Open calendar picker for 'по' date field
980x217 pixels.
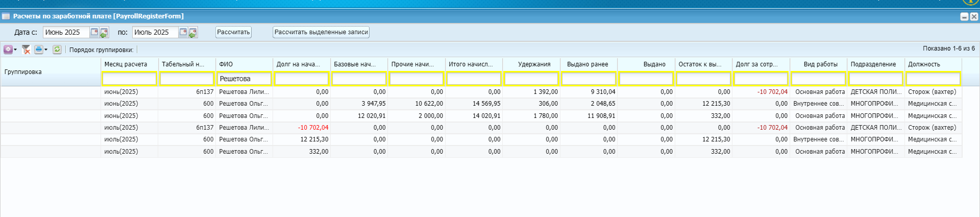[183, 32]
